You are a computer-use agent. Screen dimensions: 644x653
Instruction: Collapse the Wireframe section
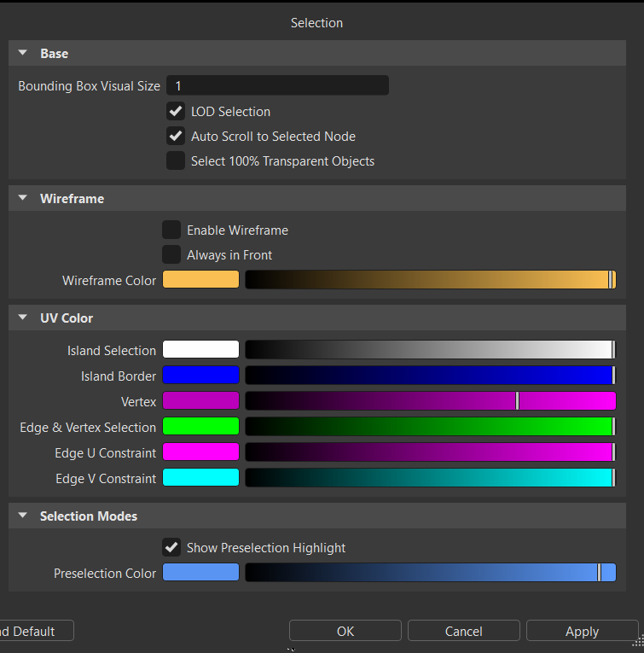(x=23, y=198)
